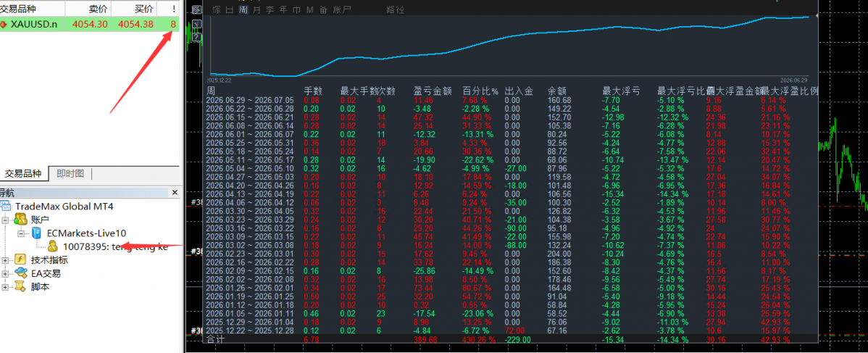Close the 导航 navigator panel

pos(175,193)
